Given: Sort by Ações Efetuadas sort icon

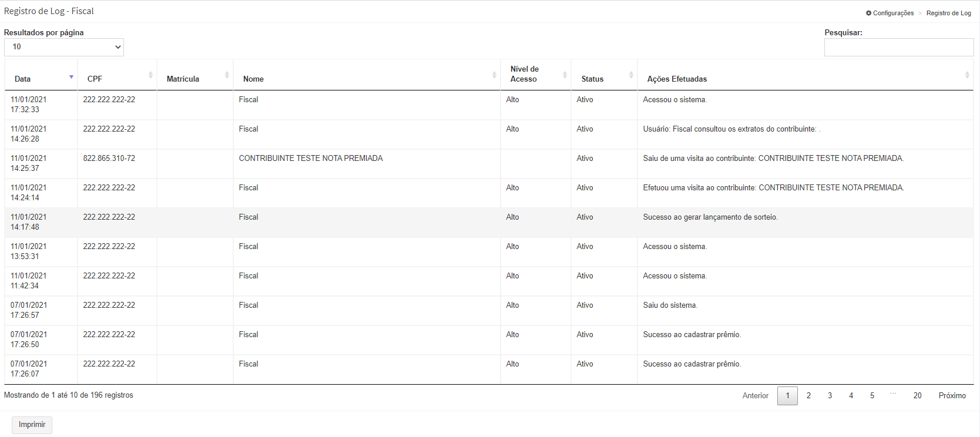Looking at the screenshot, I should tap(966, 75).
